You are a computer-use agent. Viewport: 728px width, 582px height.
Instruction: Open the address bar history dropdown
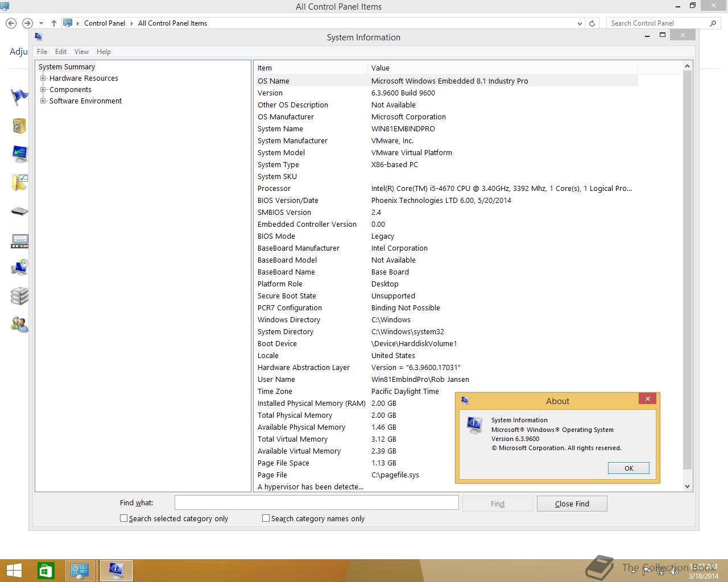(x=580, y=23)
